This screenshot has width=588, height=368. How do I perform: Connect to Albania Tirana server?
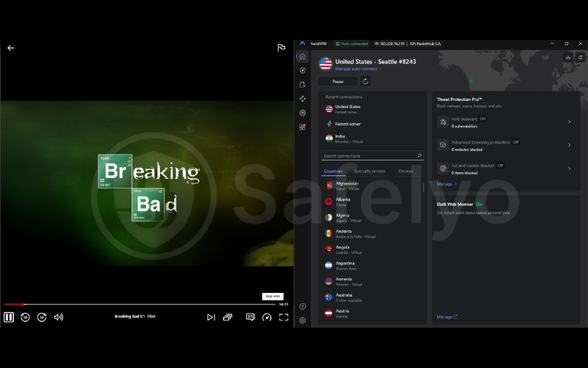pyautogui.click(x=371, y=202)
